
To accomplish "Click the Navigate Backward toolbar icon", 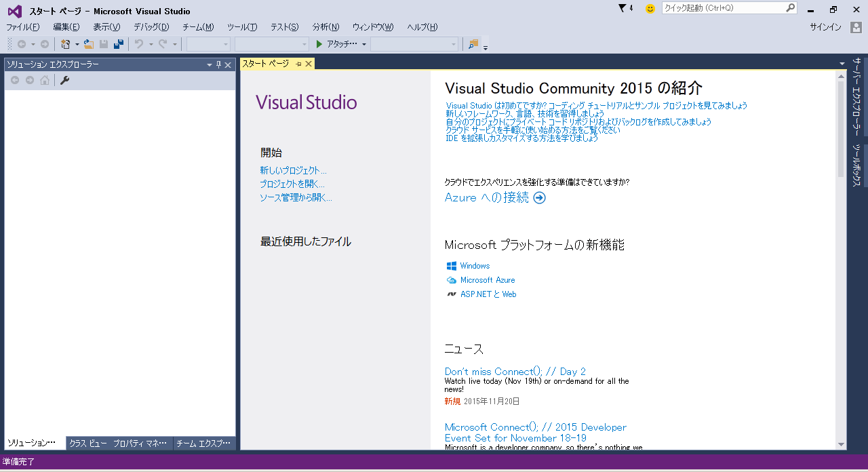I will click(22, 44).
